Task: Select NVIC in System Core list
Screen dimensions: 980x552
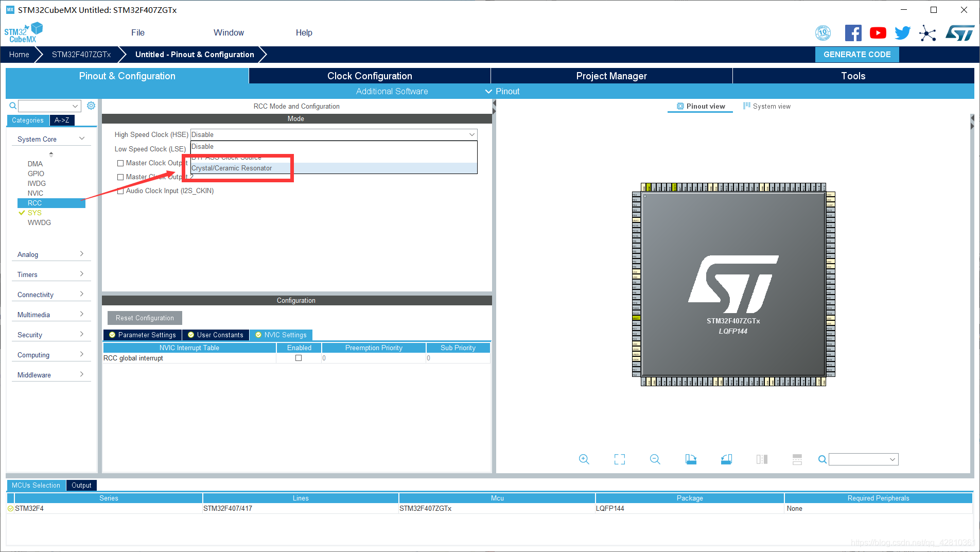Action: point(36,193)
